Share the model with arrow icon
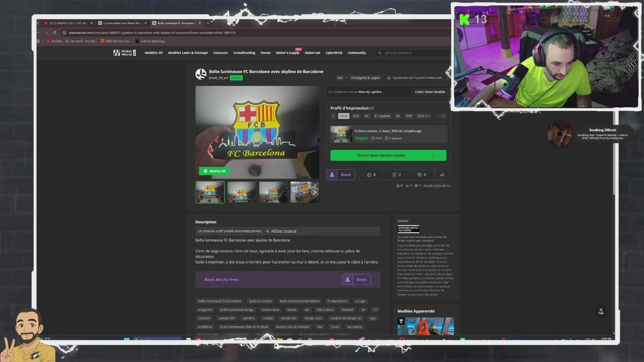 442,175
